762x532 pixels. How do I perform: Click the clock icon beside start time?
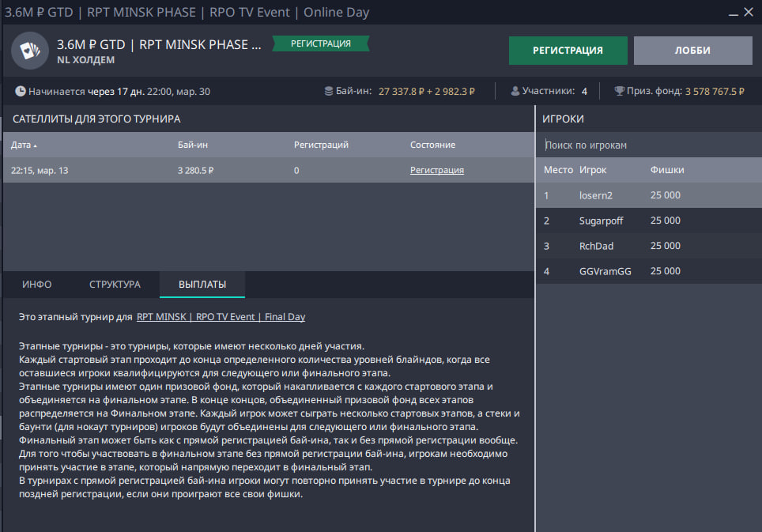click(20, 91)
